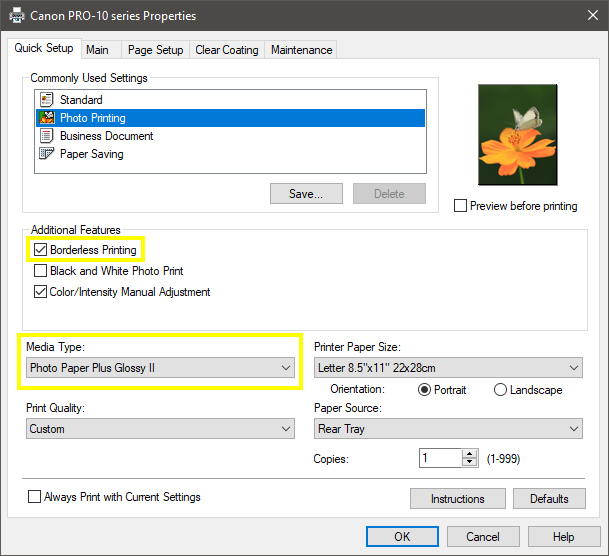Open the Maintenance tab
Viewport: 609px width, 556px height.
pos(301,50)
